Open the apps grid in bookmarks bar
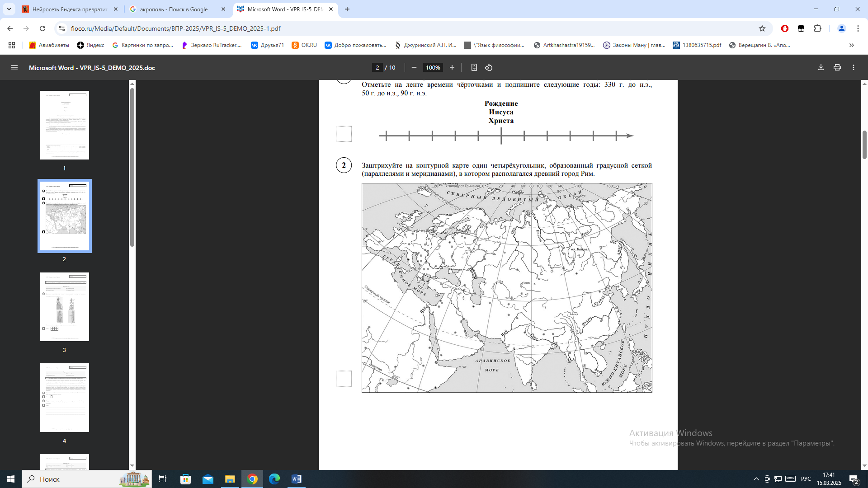Screen dimensions: 868x488 12,45
